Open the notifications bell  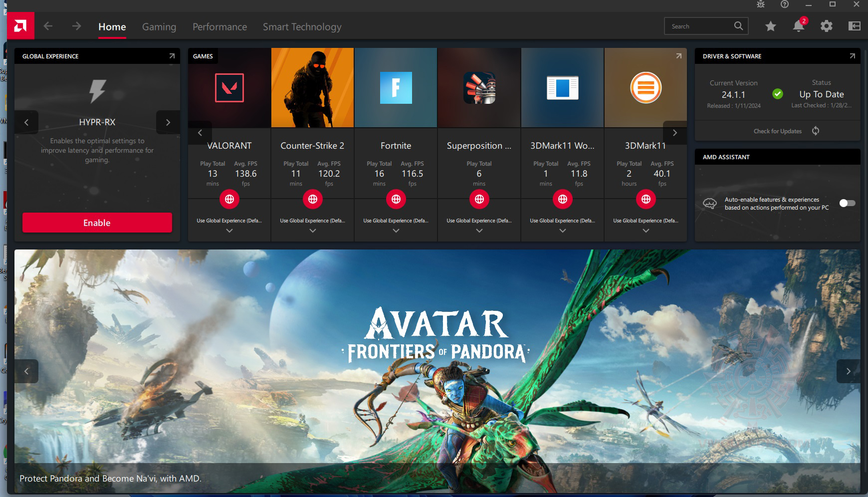[x=799, y=26]
